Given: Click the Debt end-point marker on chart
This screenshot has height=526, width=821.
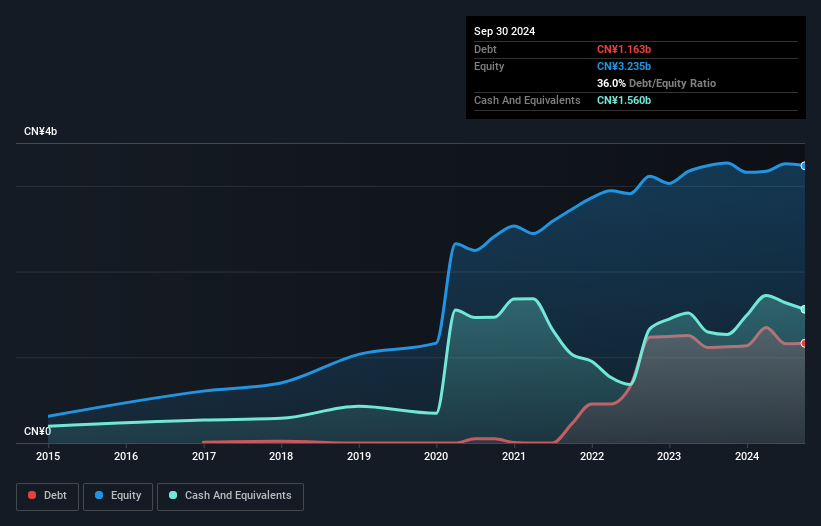Looking at the screenshot, I should tap(804, 343).
